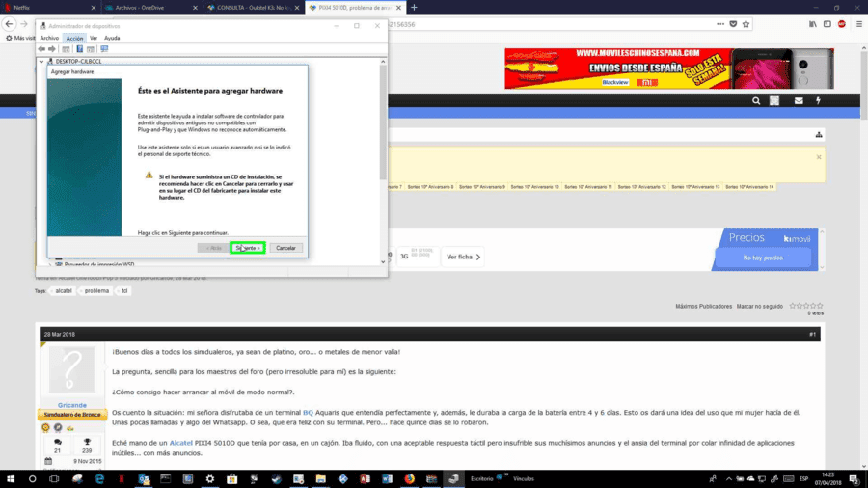Screen dimensions: 868x488
Task: Click Sorteo 10º Aniversario 14 link
Action: click(749, 187)
